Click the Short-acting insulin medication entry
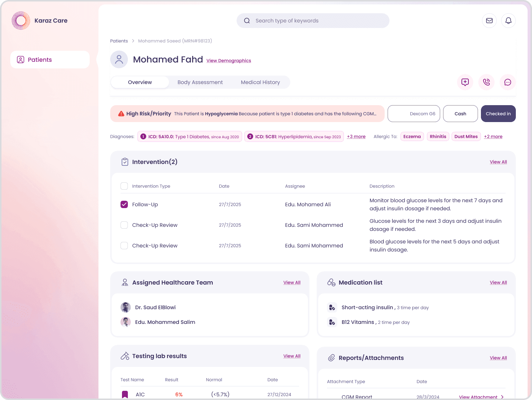Image resolution: width=532 pixels, height=400 pixels. [385, 307]
